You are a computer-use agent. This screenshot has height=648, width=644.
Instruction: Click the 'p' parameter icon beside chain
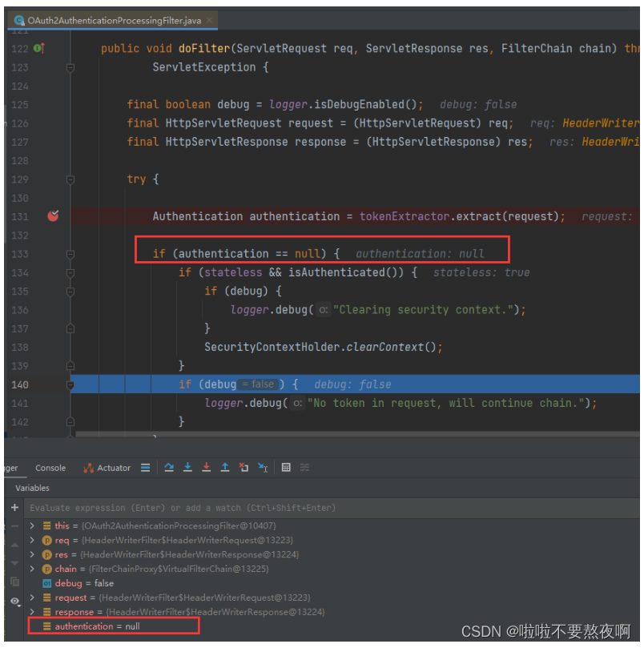(x=47, y=569)
